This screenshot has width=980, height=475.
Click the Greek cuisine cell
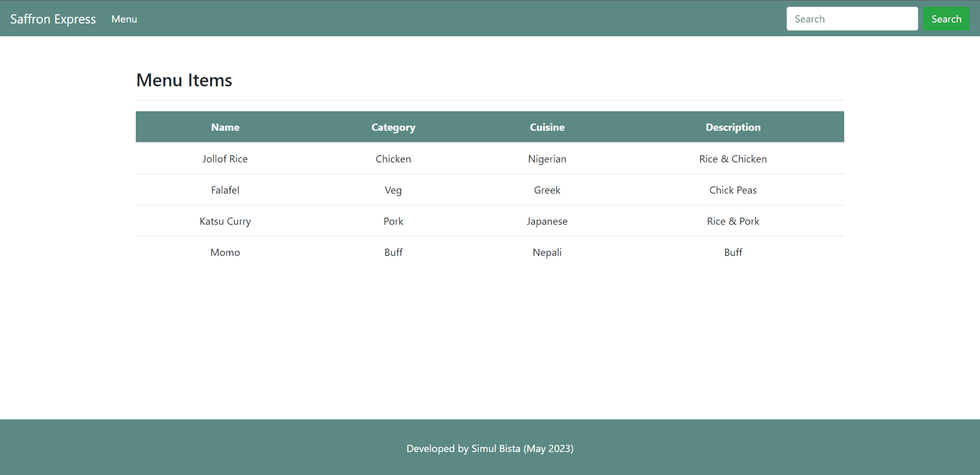click(547, 190)
